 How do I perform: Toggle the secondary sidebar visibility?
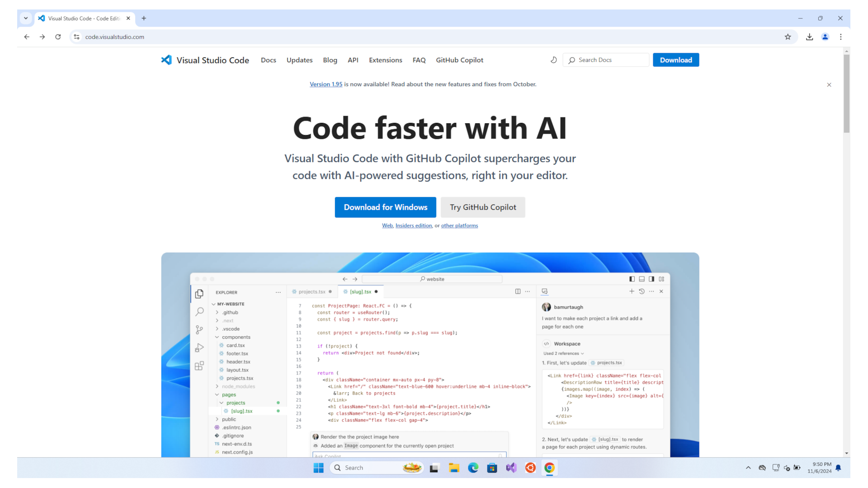[651, 279]
